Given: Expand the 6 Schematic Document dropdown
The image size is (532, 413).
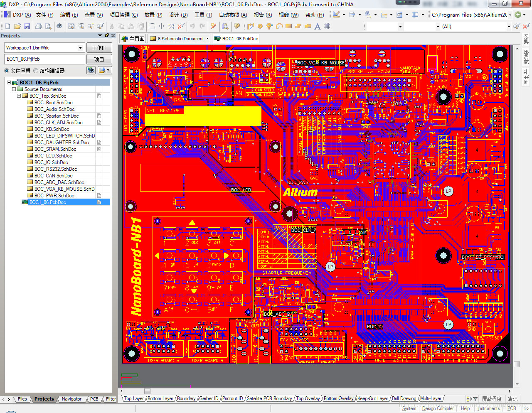Looking at the screenshot, I should click(x=207, y=39).
